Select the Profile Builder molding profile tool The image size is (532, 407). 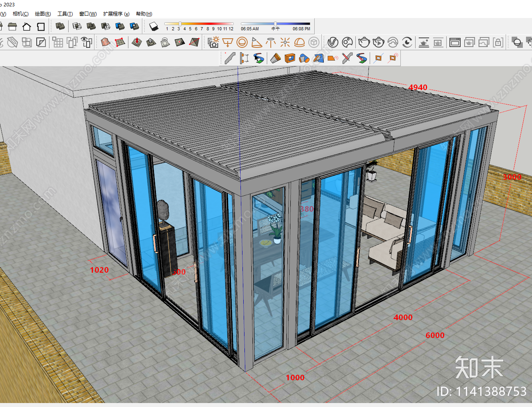click(229, 58)
